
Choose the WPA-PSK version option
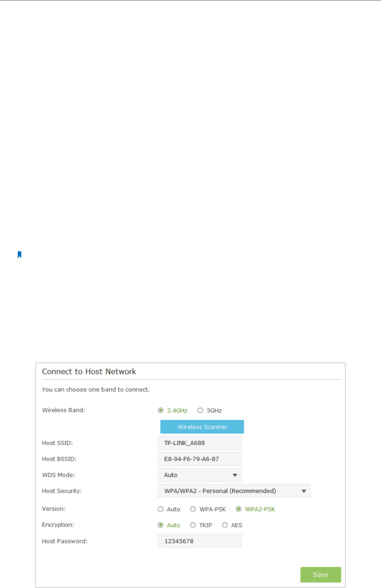click(x=193, y=509)
